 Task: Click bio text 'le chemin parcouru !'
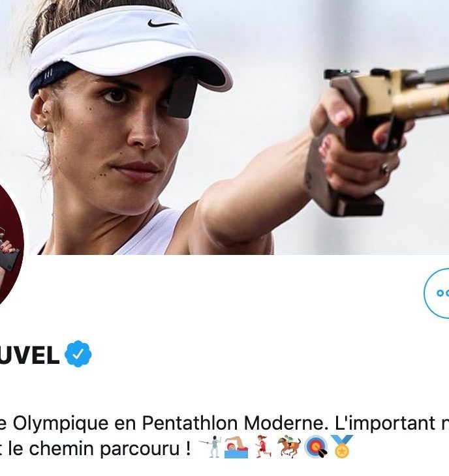pos(99,449)
